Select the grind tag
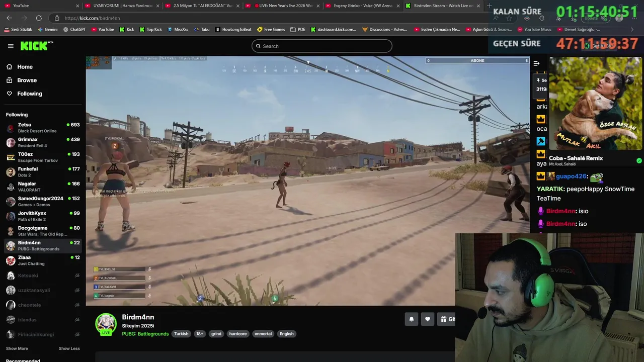Viewport: 644px width, 362px height. click(216, 334)
